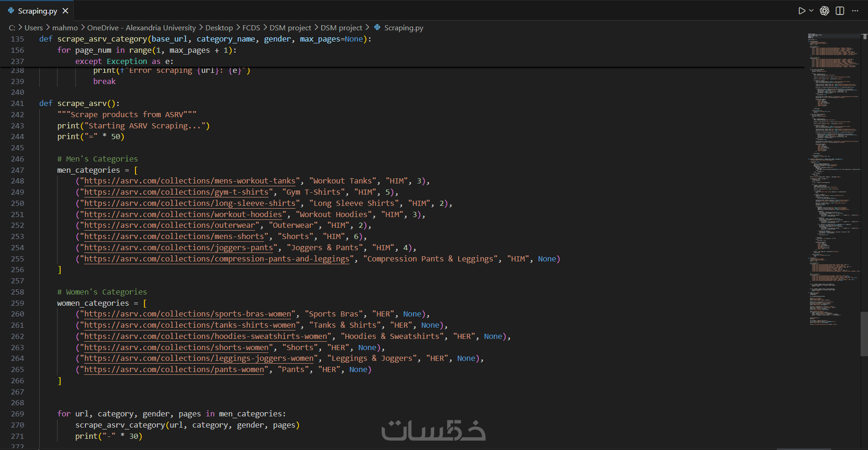Open the OneDrive - Alexandria University breadcrumb
The width and height of the screenshot is (868, 450).
point(142,28)
